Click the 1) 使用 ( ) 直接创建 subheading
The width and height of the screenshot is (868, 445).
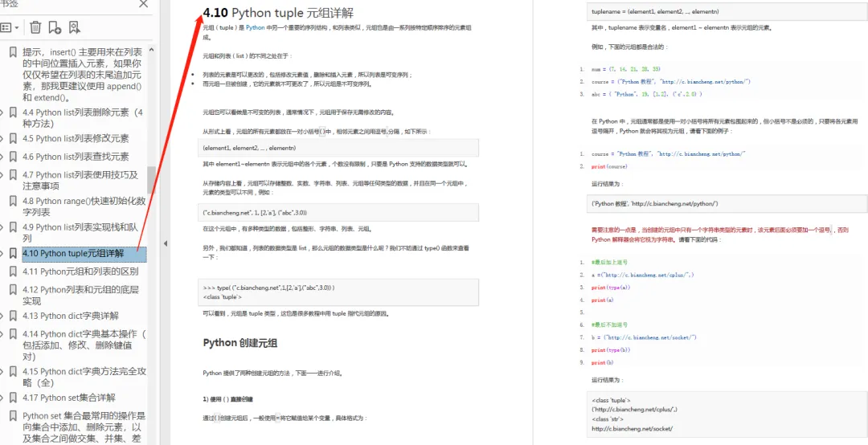(228, 398)
